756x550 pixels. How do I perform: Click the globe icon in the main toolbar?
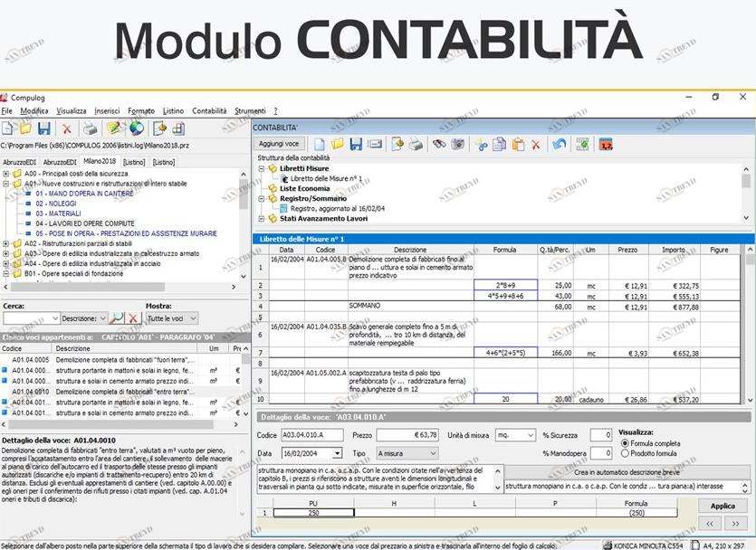tap(136, 128)
